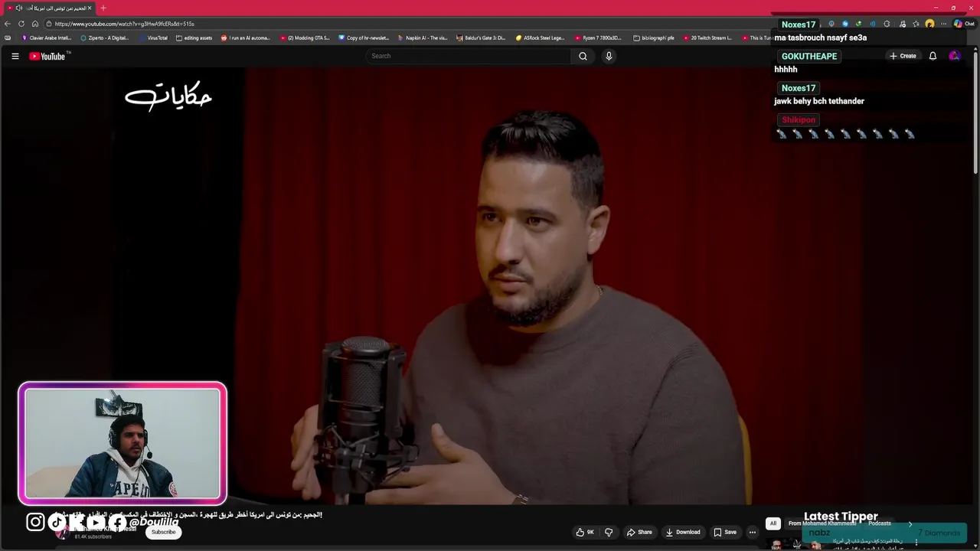980x551 pixels.
Task: Open the Copilot Chat button in the toolbar
Action: click(x=964, y=24)
